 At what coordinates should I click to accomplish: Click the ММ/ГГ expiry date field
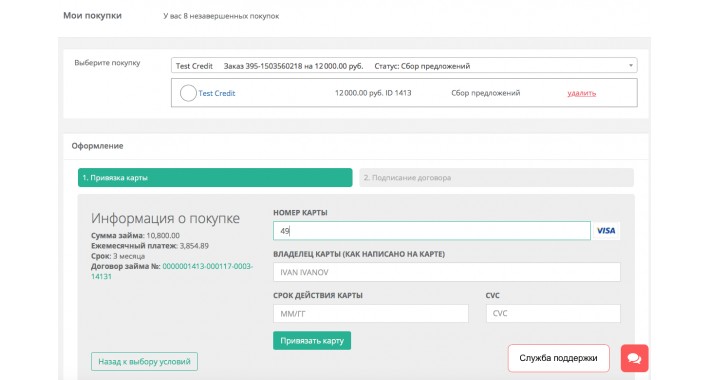point(370,313)
